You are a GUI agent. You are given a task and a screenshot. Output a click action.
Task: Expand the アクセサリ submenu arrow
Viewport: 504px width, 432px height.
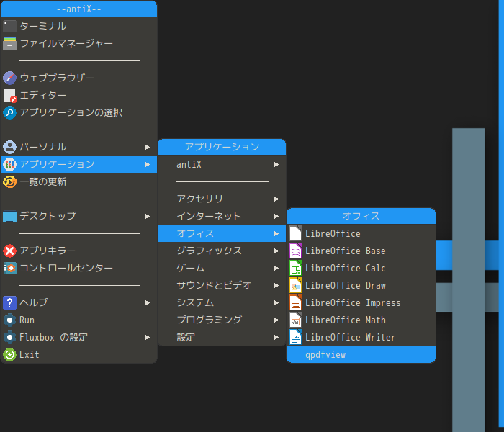(x=276, y=199)
